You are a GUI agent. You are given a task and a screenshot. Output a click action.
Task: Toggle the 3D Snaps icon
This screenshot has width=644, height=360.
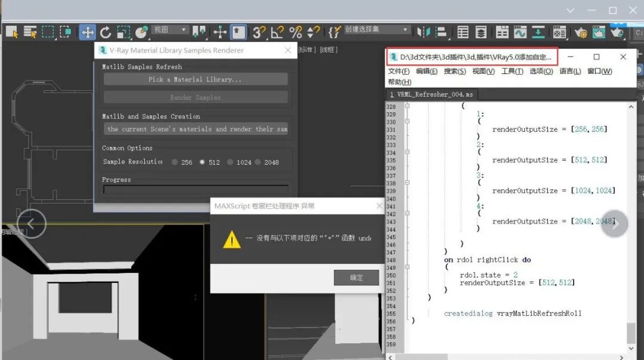pos(259,32)
